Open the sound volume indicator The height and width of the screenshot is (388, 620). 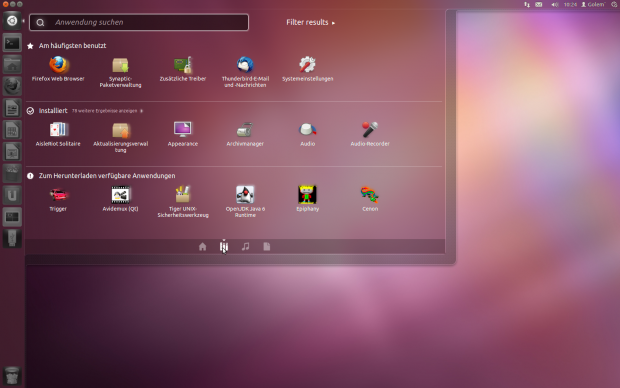click(555, 5)
